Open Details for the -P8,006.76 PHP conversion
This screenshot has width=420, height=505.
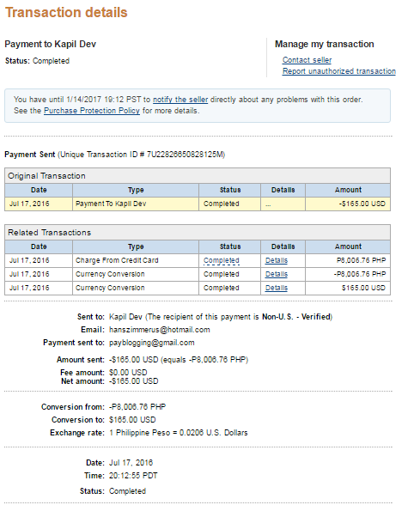click(x=277, y=274)
